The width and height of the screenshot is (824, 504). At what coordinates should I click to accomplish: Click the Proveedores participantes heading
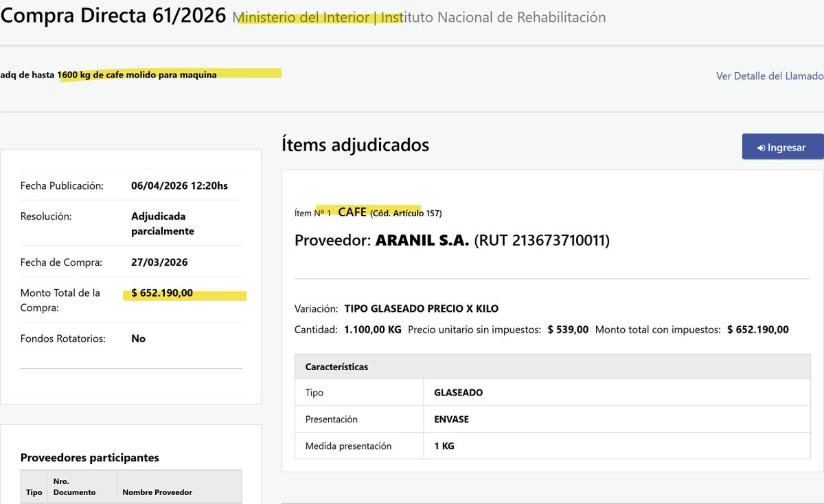(x=90, y=457)
